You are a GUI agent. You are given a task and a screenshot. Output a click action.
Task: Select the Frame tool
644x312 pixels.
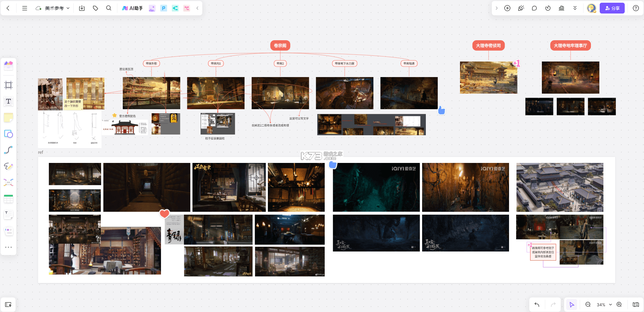(x=8, y=85)
